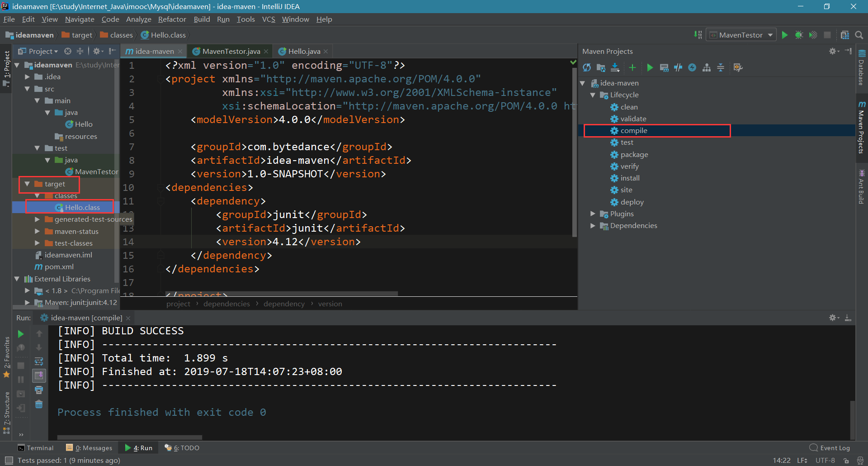Collapse all in Project panel
Screen dimensions: 868x466
pyautogui.click(x=80, y=51)
